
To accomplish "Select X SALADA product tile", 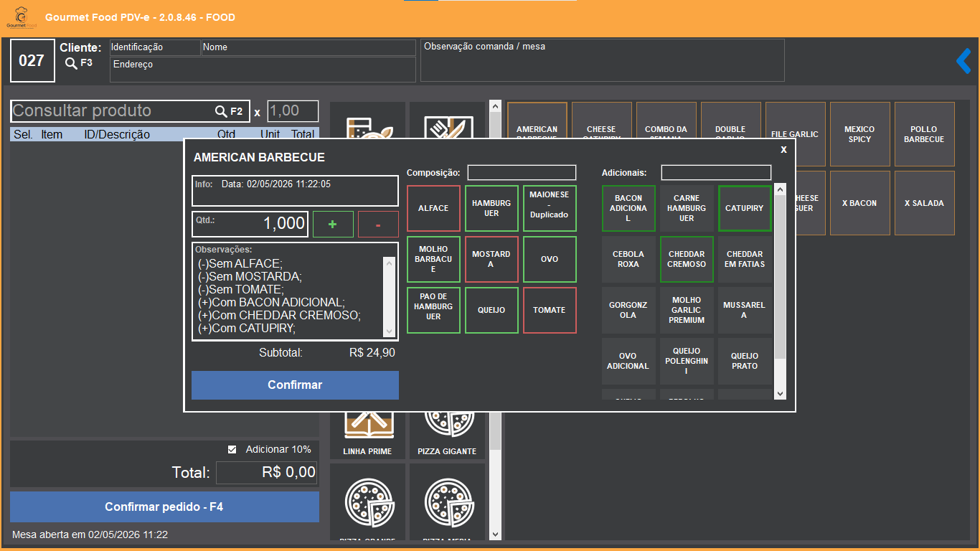I will [924, 203].
